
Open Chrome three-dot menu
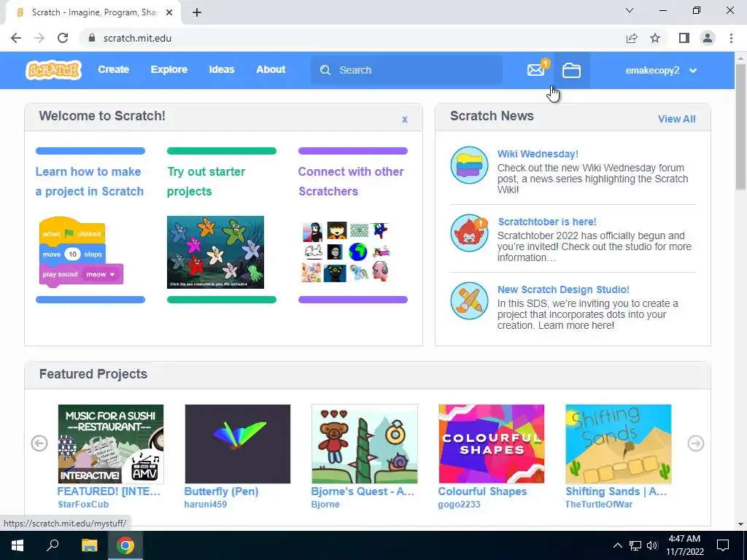[731, 38]
